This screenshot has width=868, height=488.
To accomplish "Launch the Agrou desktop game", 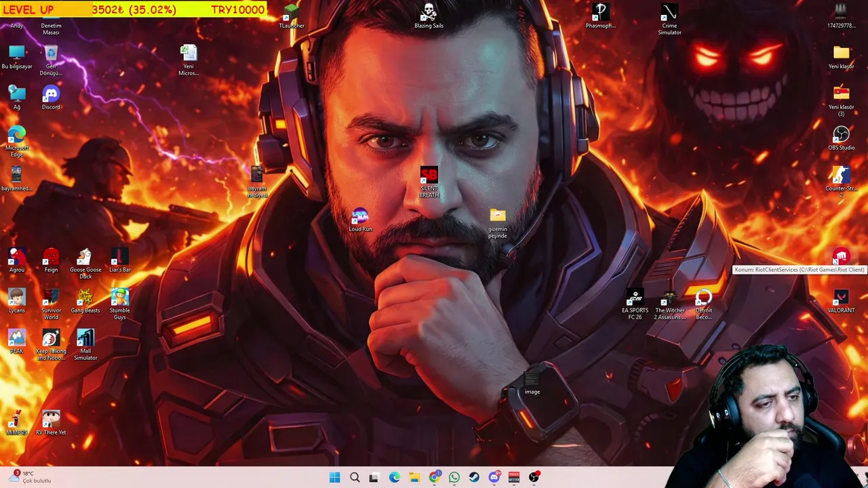I will coord(17,261).
